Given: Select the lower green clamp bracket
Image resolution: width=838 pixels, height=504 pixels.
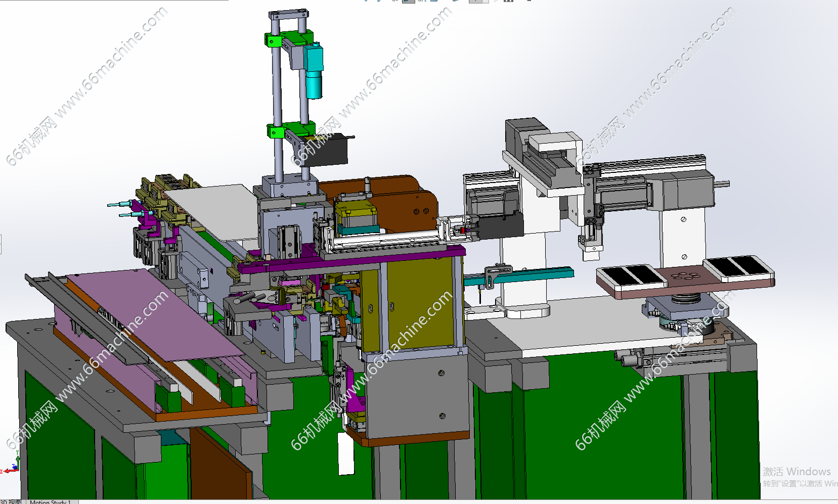Looking at the screenshot, I should 277,132.
